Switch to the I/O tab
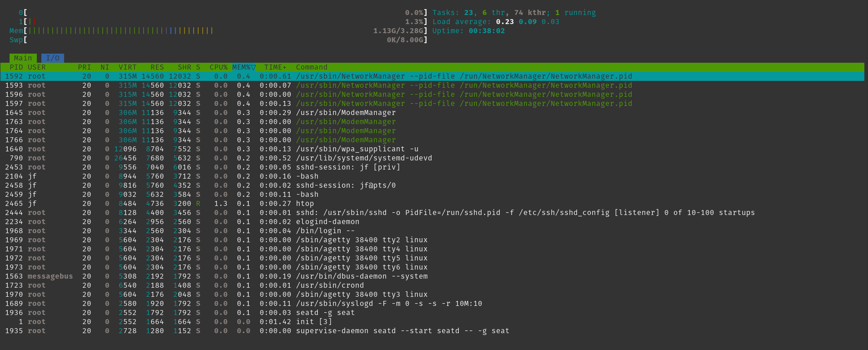The width and height of the screenshot is (868, 350). pos(52,58)
